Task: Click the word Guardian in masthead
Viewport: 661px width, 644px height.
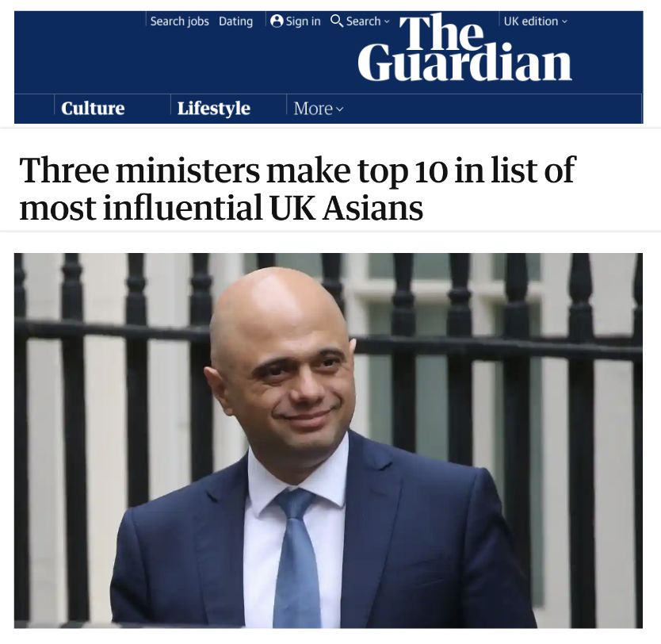Action: (464, 63)
